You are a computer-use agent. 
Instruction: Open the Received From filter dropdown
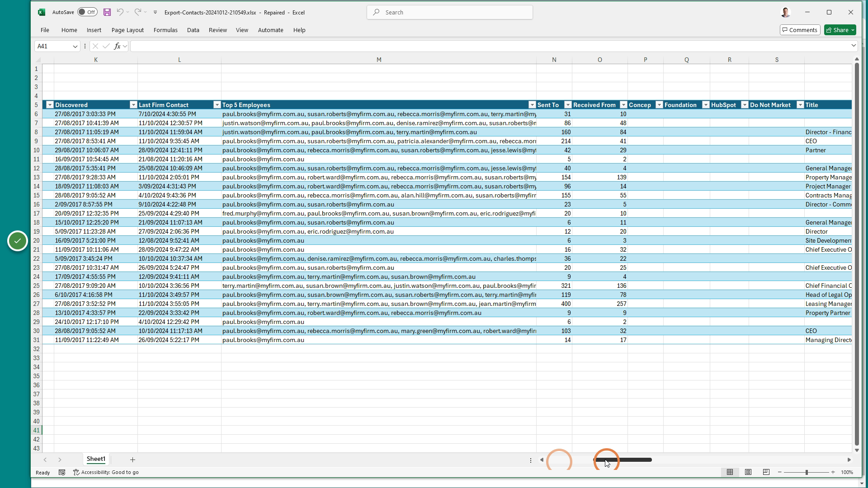[623, 105]
